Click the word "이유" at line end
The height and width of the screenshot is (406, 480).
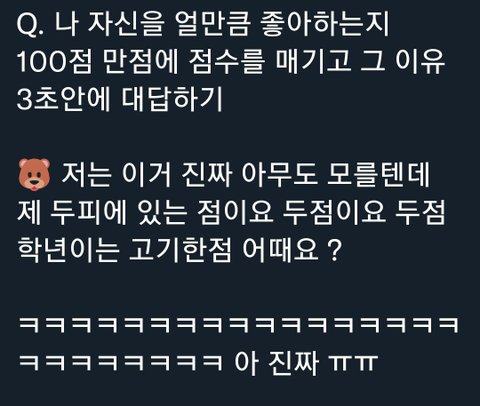(x=420, y=62)
